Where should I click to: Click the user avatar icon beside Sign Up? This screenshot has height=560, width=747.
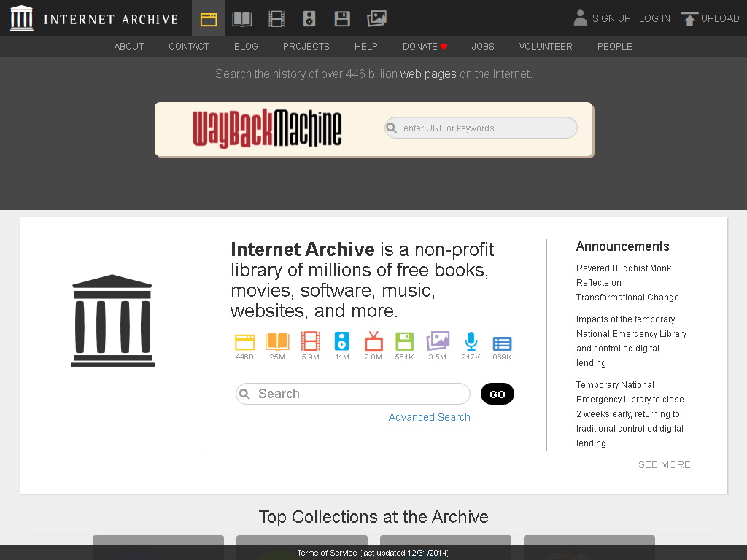coord(580,17)
